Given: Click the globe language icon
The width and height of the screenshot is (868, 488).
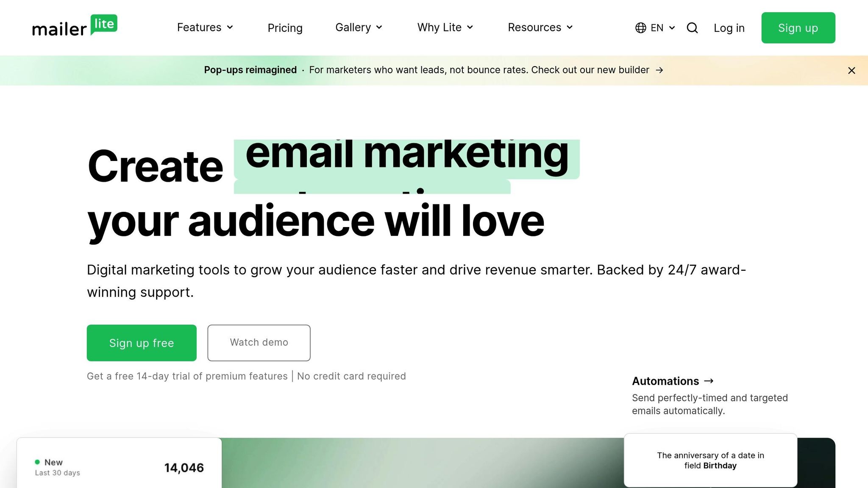Looking at the screenshot, I should [x=640, y=28].
